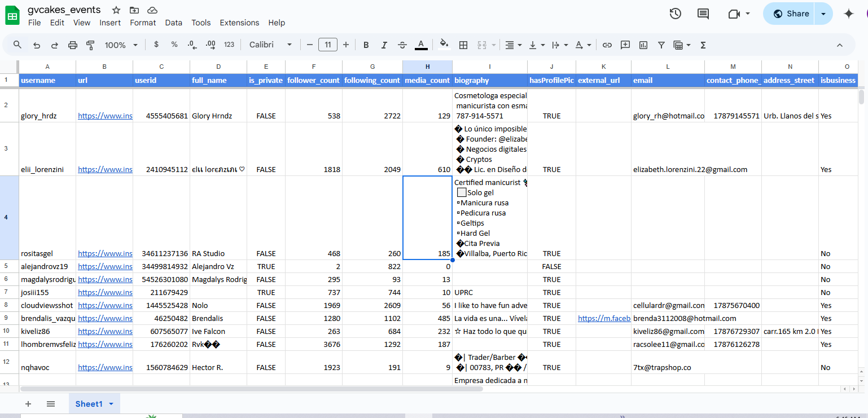Select the follower_count header cell
Viewport: 868px width, 418px height.
coord(313,80)
